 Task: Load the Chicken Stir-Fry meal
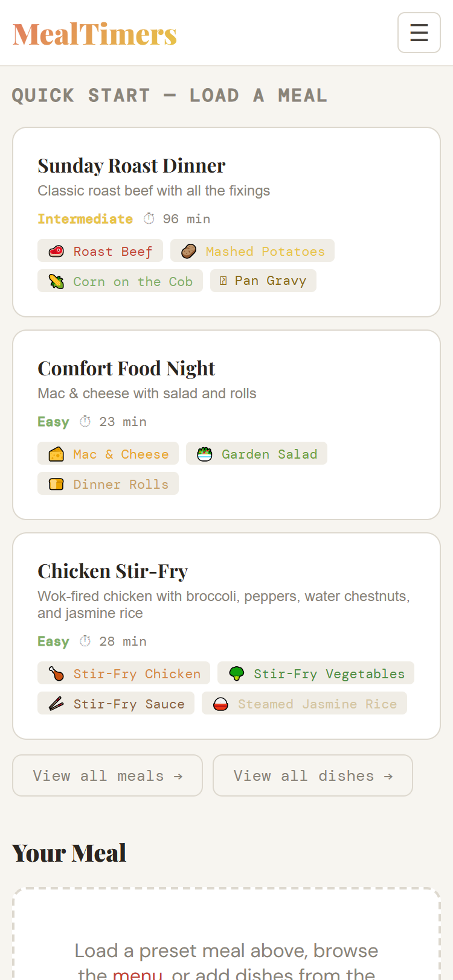(x=226, y=634)
